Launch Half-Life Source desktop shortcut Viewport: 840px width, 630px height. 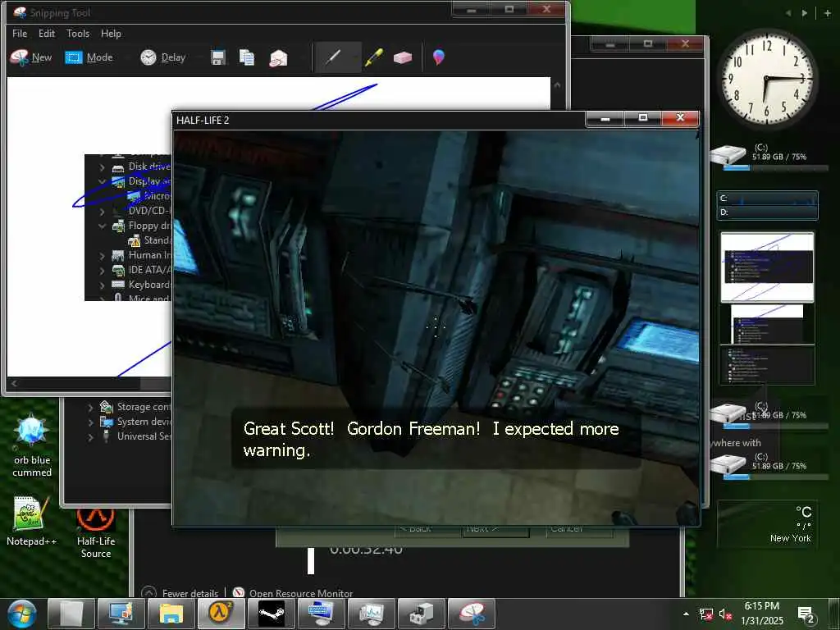pyautogui.click(x=96, y=533)
